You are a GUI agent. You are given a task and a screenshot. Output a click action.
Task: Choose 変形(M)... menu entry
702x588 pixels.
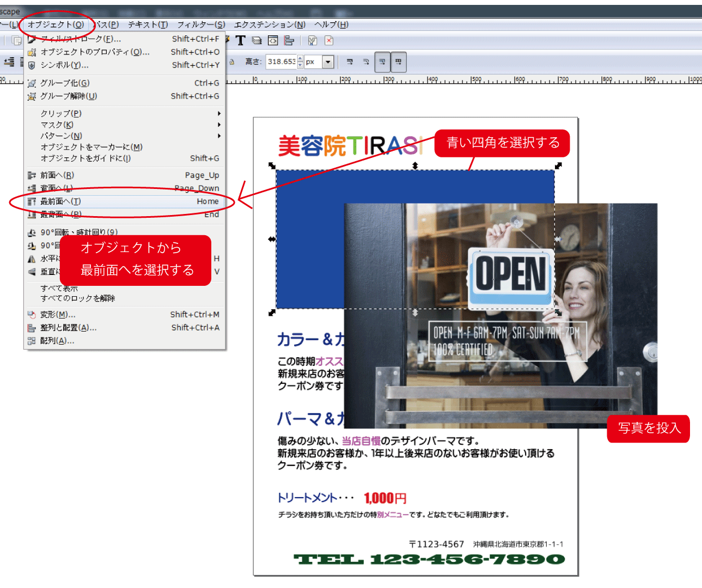(125, 315)
